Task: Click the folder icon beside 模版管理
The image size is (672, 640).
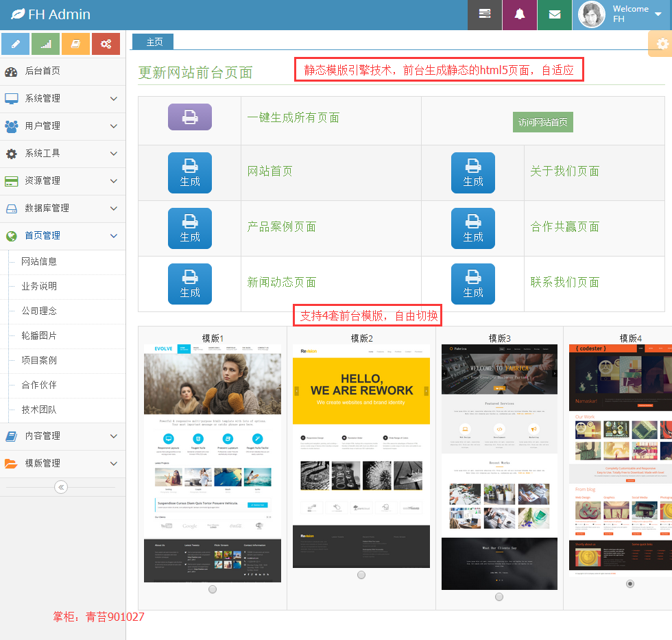Action: click(11, 464)
